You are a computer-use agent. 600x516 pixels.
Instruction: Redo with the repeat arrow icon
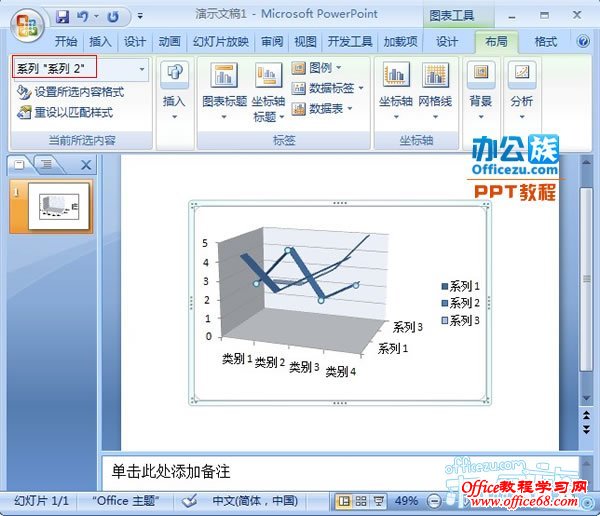click(112, 16)
